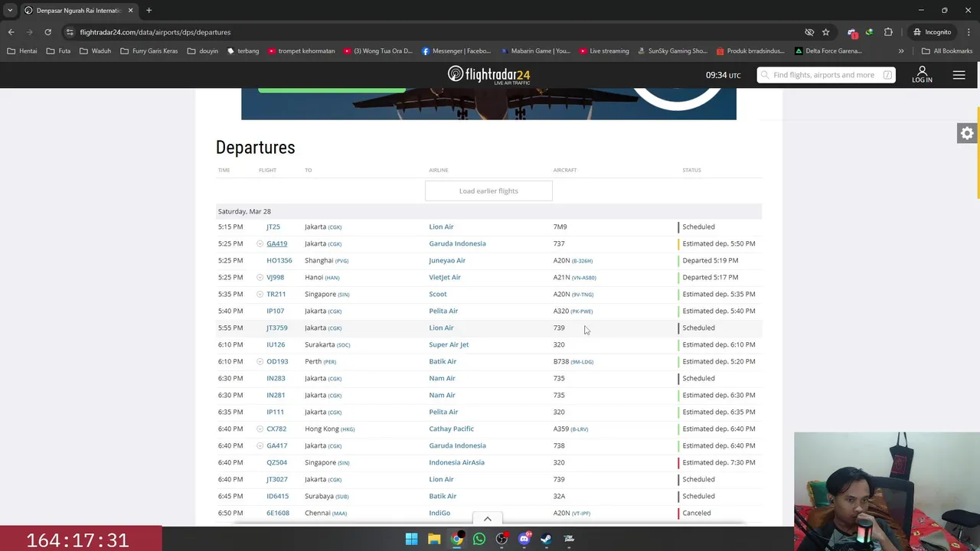The image size is (980, 551).
Task: Click the site information icon in address bar
Action: click(70, 32)
